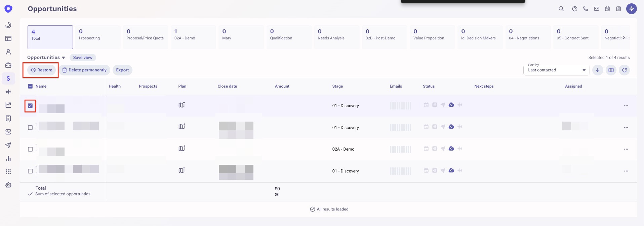Open the Sort by Last contacted dropdown
The image size is (644, 226).
(x=556, y=70)
